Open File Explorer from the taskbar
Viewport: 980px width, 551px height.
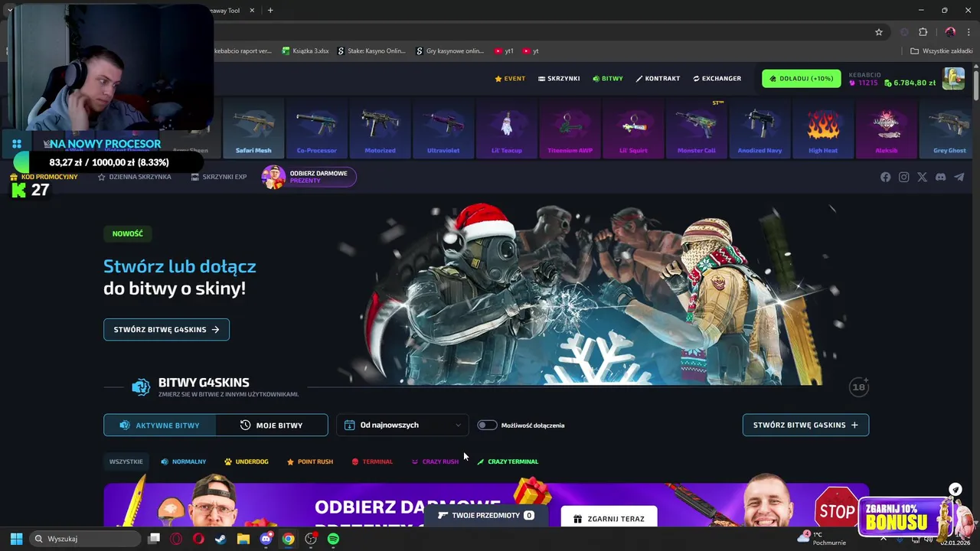(x=243, y=539)
